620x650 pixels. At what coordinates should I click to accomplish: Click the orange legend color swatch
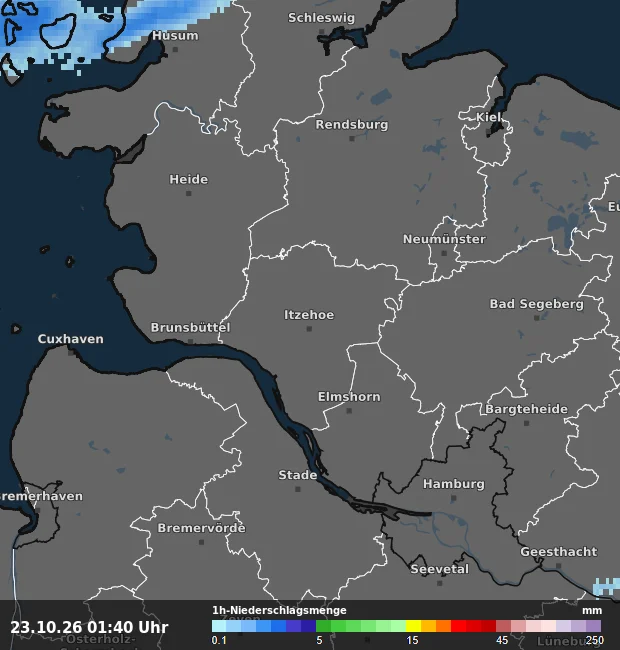tap(443, 626)
